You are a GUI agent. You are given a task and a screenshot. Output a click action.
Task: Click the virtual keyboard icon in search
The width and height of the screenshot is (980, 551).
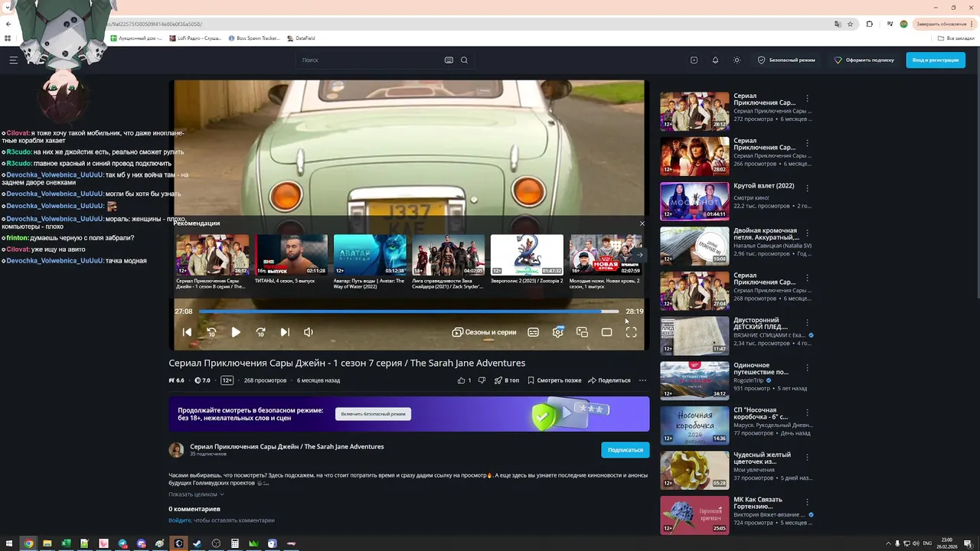[449, 60]
